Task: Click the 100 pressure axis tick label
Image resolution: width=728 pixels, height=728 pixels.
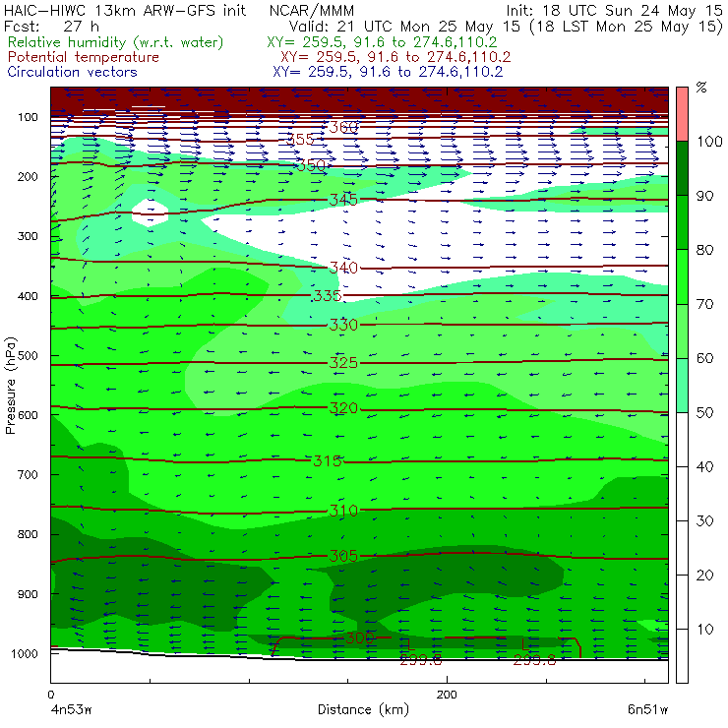Action: 28,117
